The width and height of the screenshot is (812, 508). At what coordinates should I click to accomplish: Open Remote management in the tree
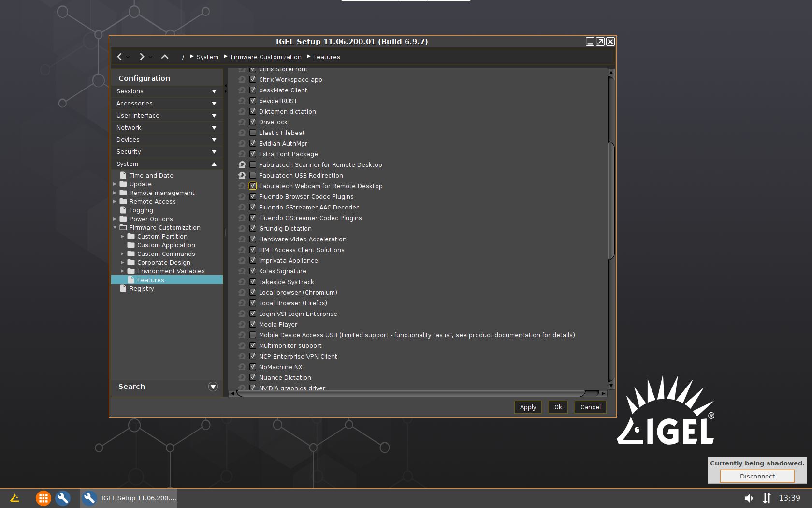pos(162,193)
